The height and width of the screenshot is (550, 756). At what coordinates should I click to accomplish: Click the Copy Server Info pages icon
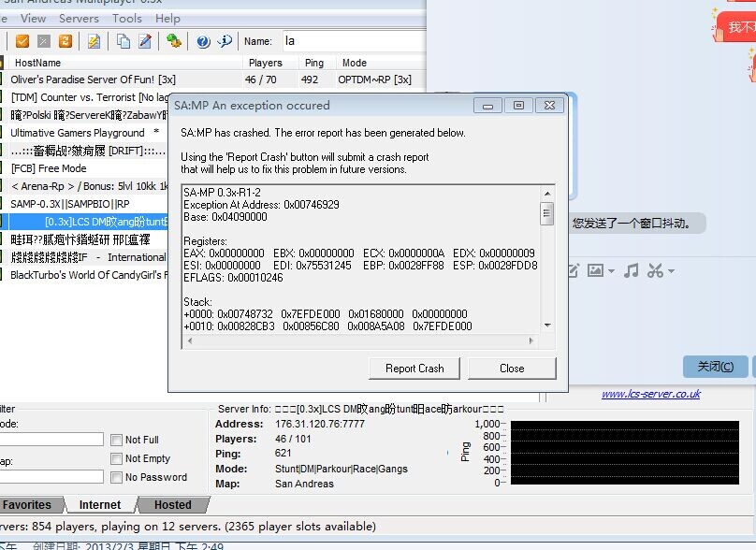(124, 41)
